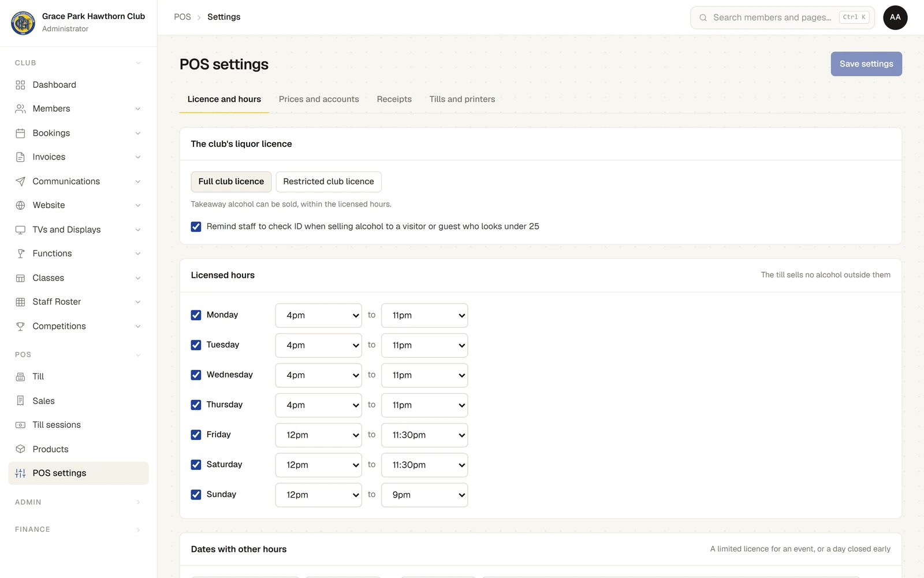Disable Sunday licensed hours checkbox
This screenshot has height=578, width=924.
[196, 495]
